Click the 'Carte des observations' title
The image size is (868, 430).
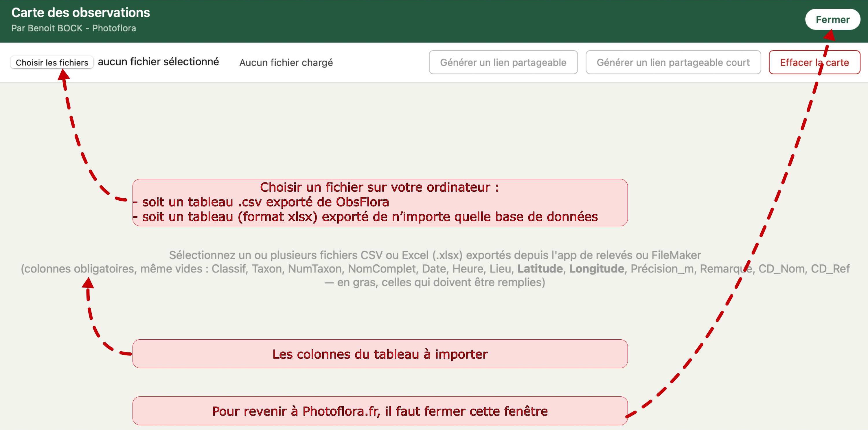(x=80, y=13)
